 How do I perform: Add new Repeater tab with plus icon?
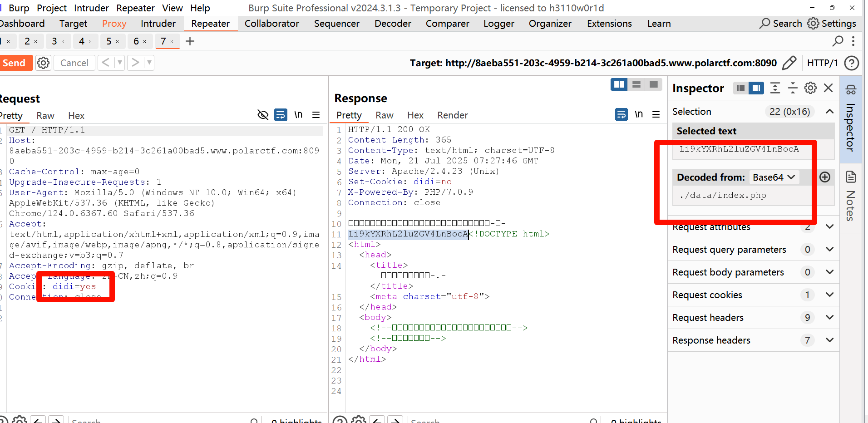pyautogui.click(x=190, y=41)
